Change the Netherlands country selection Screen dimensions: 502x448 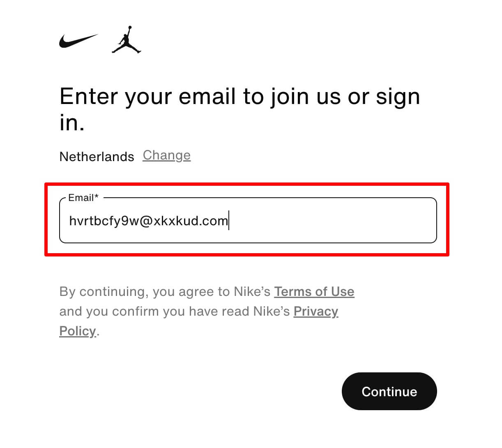(x=167, y=155)
